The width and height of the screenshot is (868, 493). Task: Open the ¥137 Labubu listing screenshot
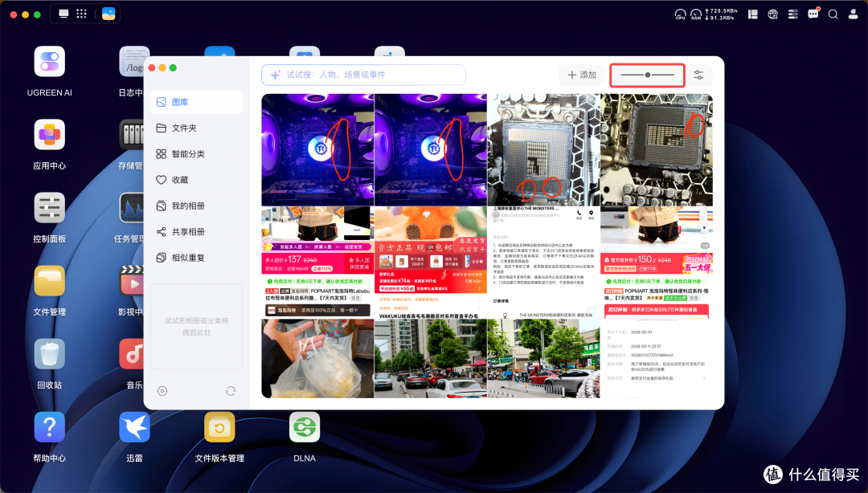317,263
